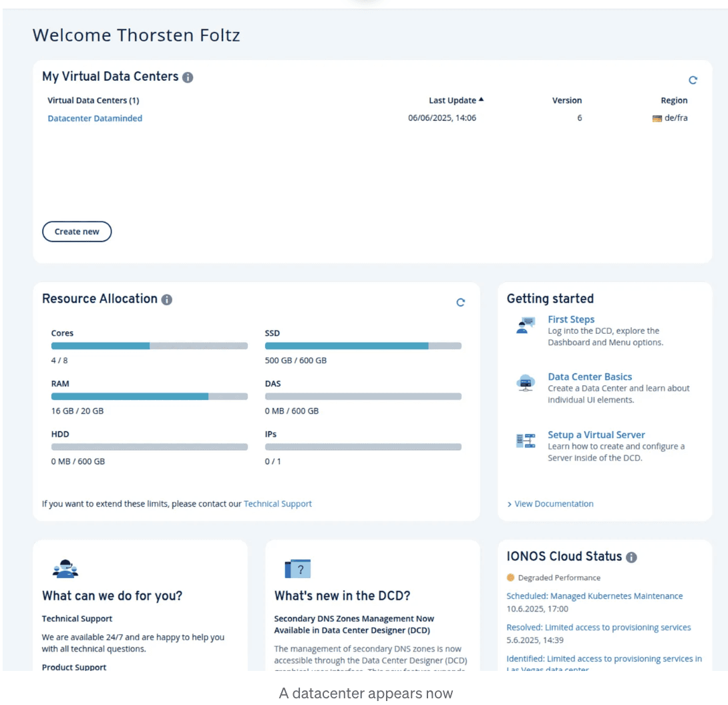Click the Resource Allocation info icon
The width and height of the screenshot is (728, 705).
point(167,300)
